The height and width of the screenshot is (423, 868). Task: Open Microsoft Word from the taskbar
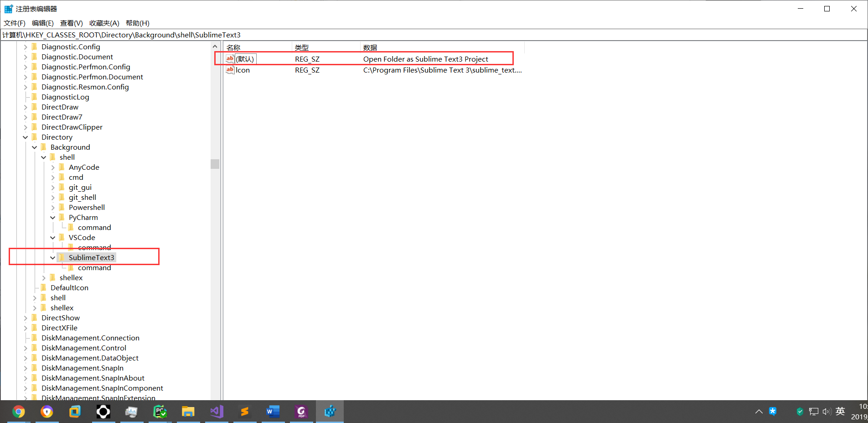coord(273,412)
